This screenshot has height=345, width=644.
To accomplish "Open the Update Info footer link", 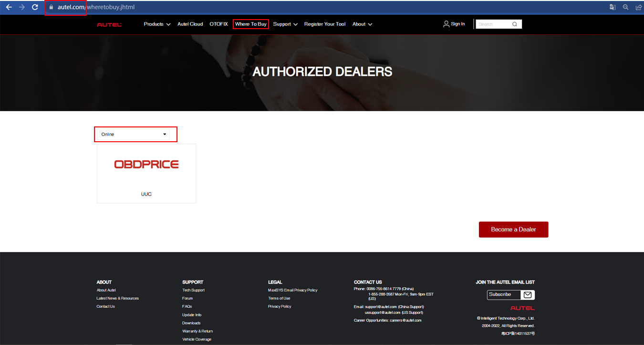I will pyautogui.click(x=192, y=315).
